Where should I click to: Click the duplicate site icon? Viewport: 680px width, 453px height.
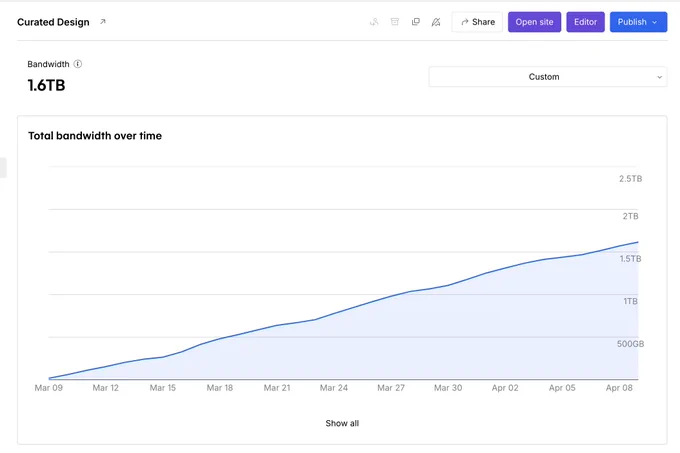coord(415,22)
